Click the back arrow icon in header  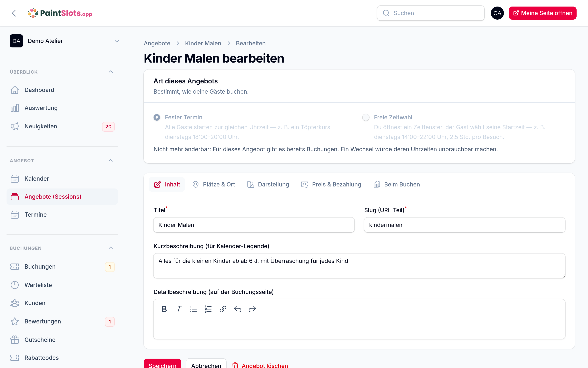click(x=14, y=13)
